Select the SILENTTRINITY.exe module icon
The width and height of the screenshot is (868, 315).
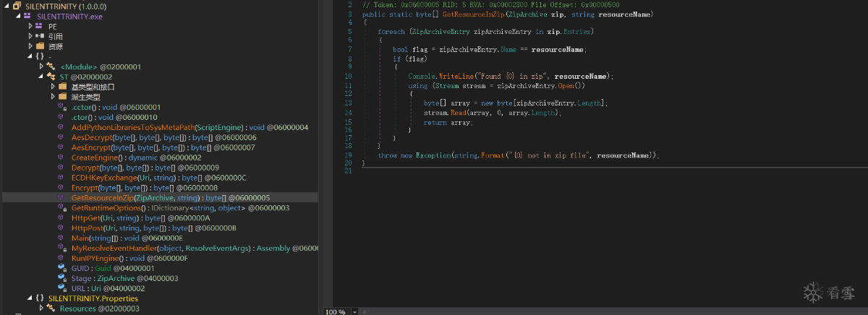[x=28, y=16]
